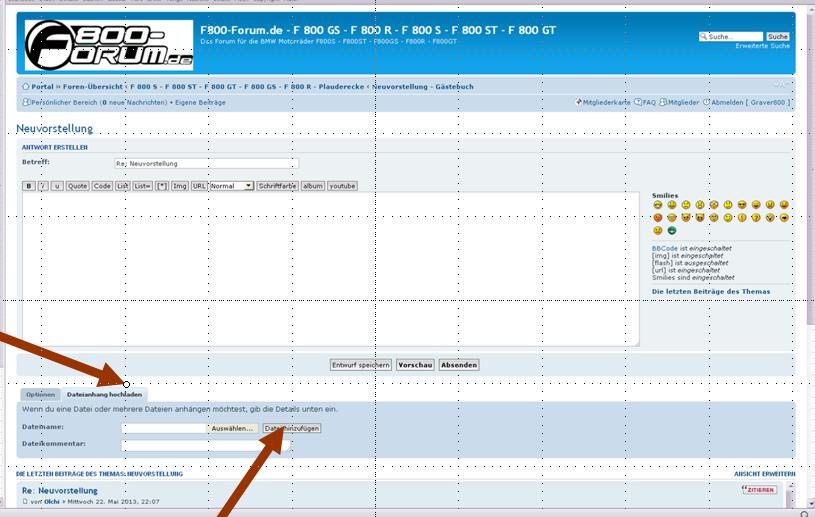Click the Portal home icon in breadcrumb
This screenshot has height=517, width=815.
(25, 87)
